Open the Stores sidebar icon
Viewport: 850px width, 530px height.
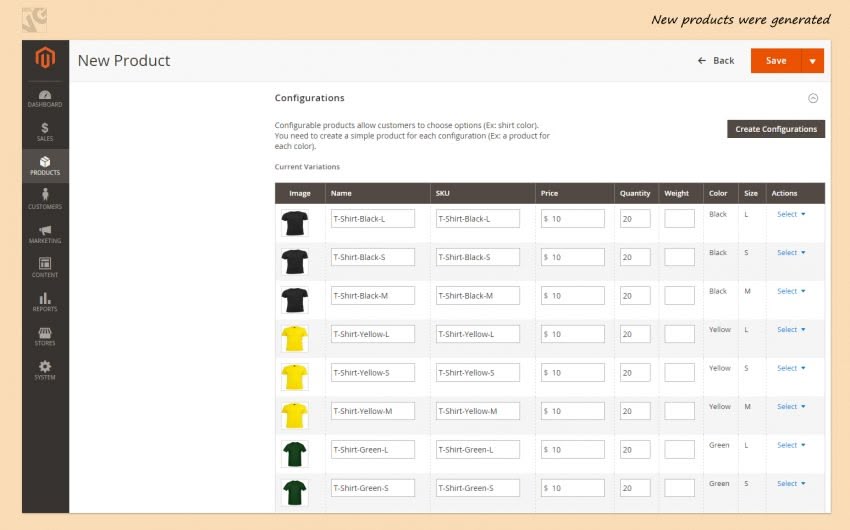click(x=45, y=336)
